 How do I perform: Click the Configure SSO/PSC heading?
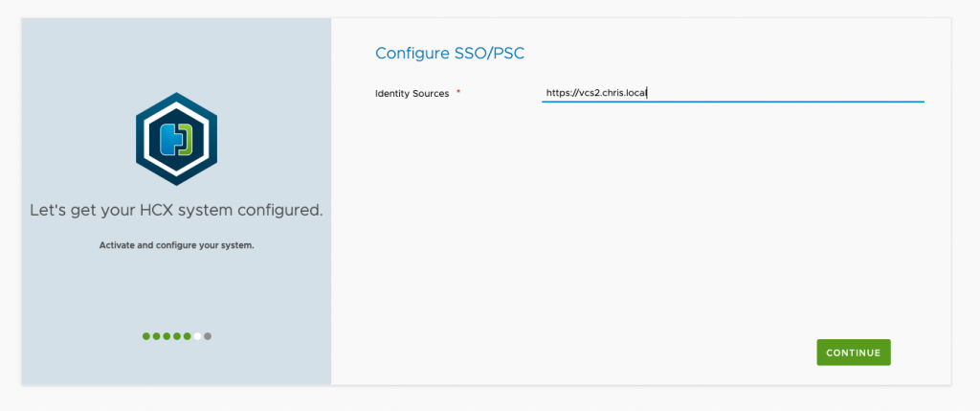[450, 54]
